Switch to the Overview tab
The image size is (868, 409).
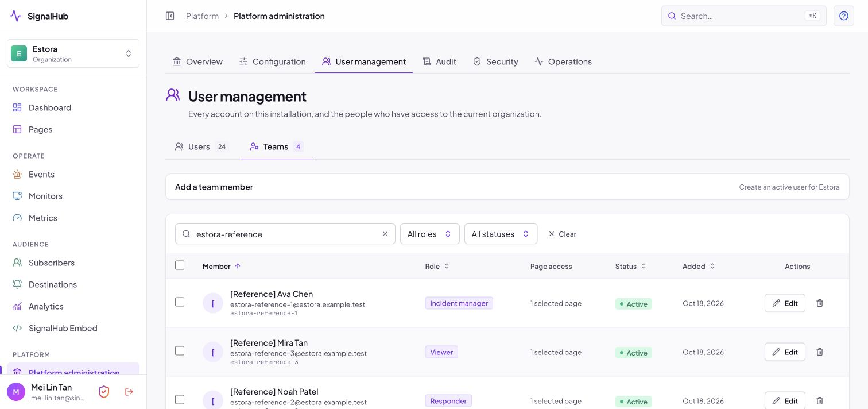(197, 61)
